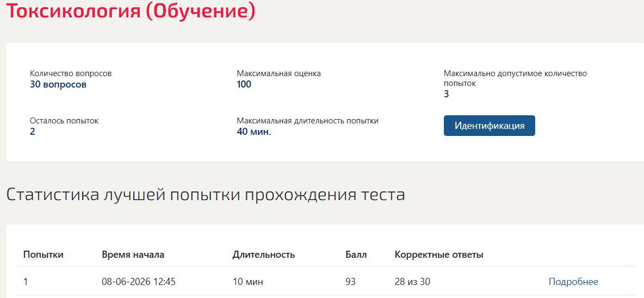Screen dimensions: 644x298
Task: Click the Длительность column header
Action: pos(264,254)
